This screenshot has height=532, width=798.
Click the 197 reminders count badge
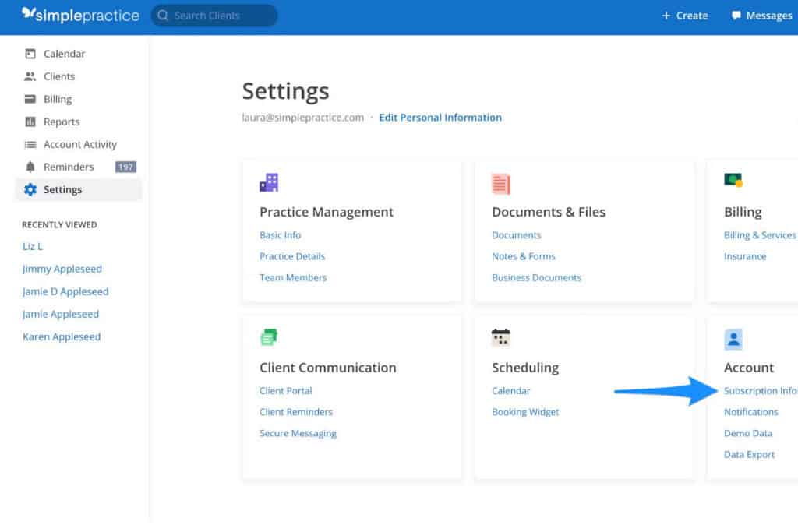(125, 167)
